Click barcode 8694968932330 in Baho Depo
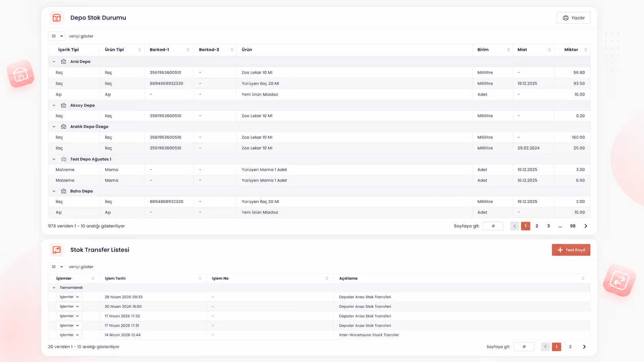The height and width of the screenshot is (362, 644). click(x=166, y=202)
